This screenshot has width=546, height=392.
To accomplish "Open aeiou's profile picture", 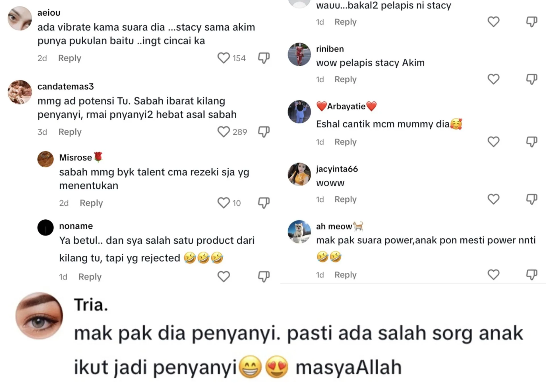I will click(20, 18).
